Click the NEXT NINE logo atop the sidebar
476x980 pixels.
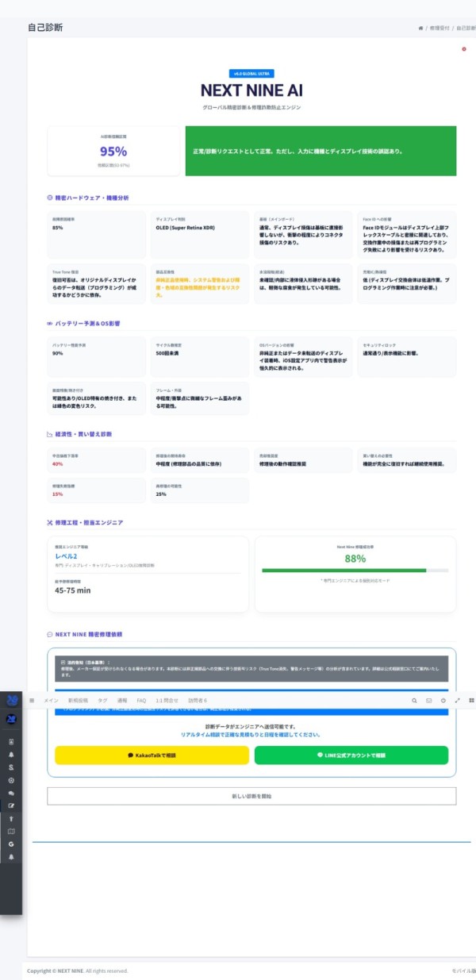coord(12,701)
